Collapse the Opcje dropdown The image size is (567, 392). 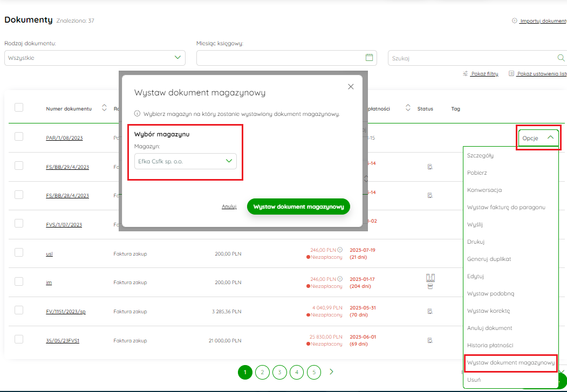(538, 137)
